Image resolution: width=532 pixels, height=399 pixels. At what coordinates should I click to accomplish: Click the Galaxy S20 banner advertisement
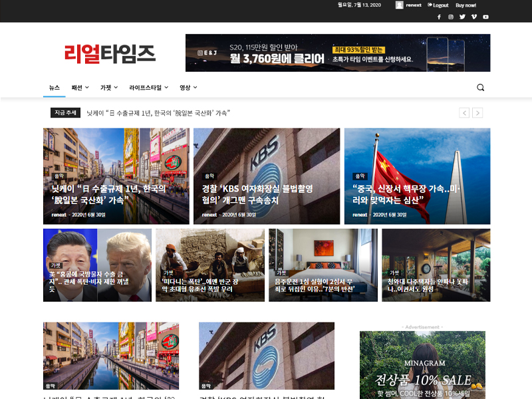[x=338, y=53]
